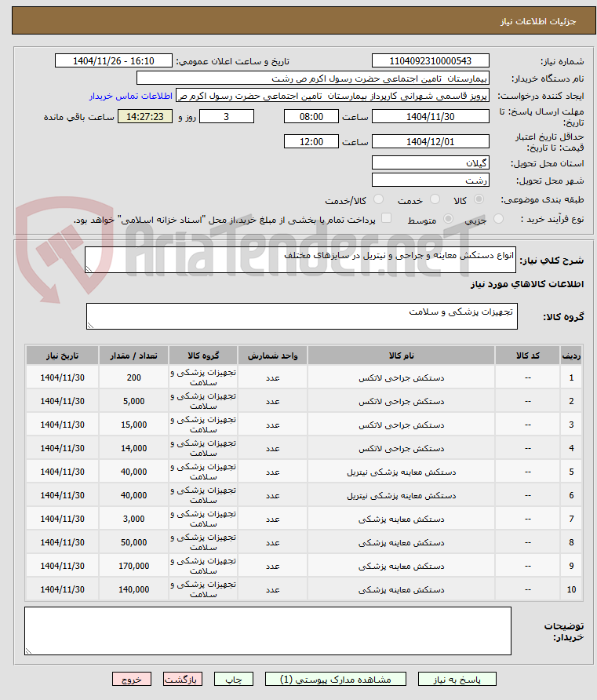597x700 pixels.
Task: Click row 10 item دستکش معاینه پزشکی
Action: [x=401, y=589]
